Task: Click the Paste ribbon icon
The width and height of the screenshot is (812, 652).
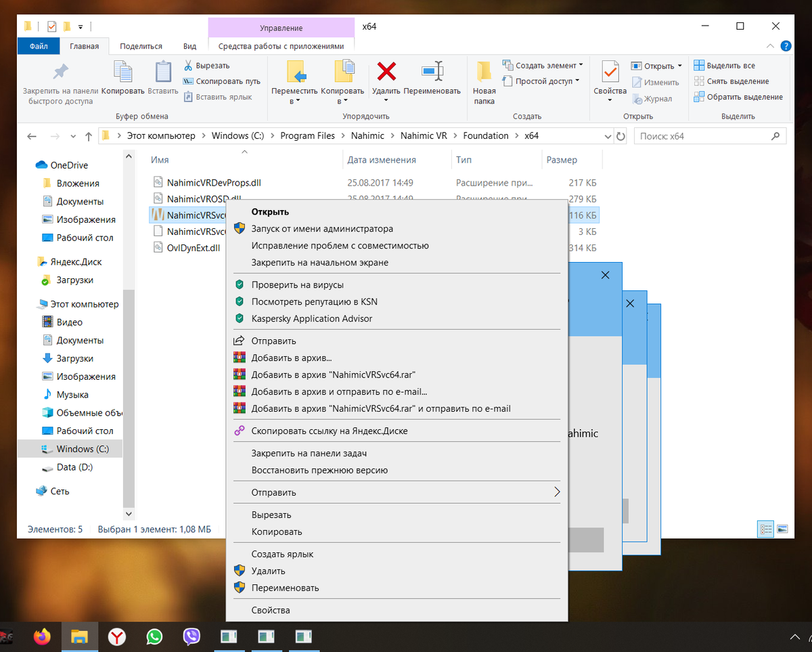Action: pos(163,72)
